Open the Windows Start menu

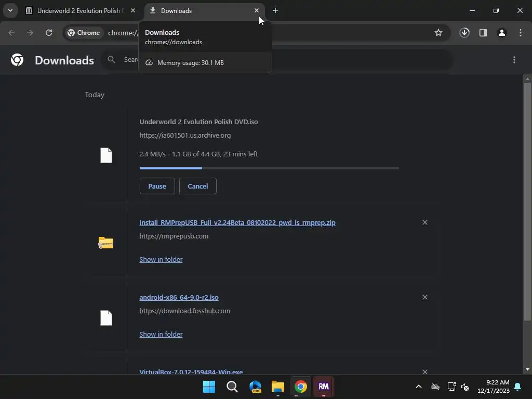point(209,387)
